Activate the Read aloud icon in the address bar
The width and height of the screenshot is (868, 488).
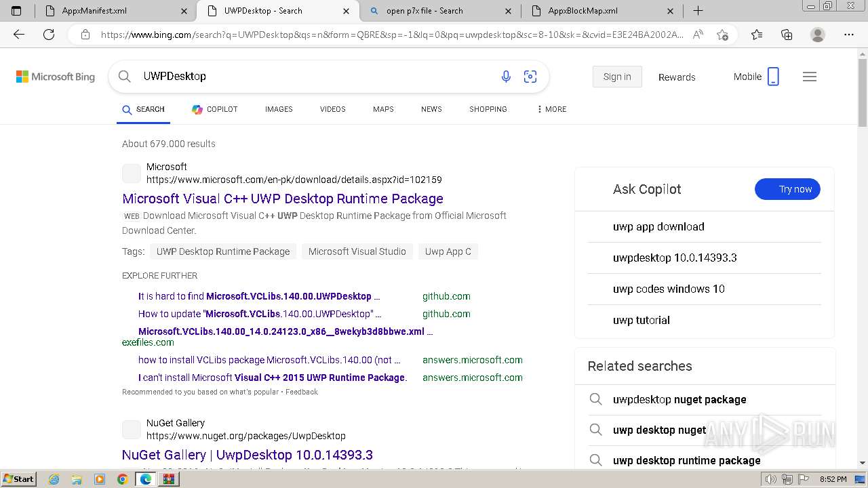(x=698, y=35)
